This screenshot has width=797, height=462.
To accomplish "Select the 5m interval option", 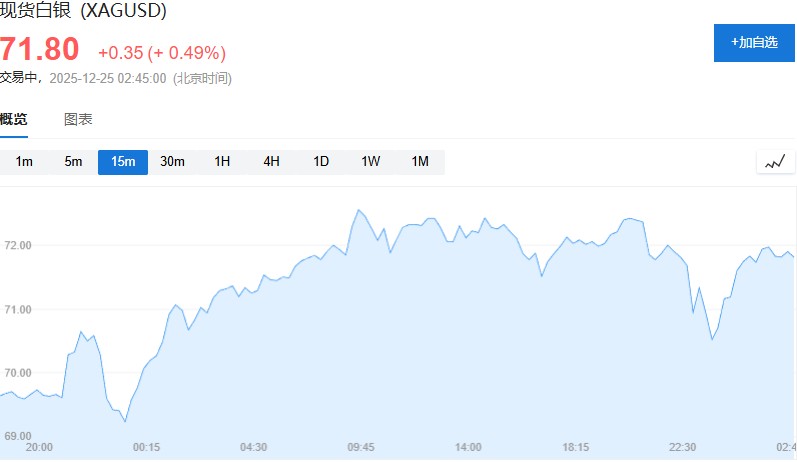I will point(73,162).
